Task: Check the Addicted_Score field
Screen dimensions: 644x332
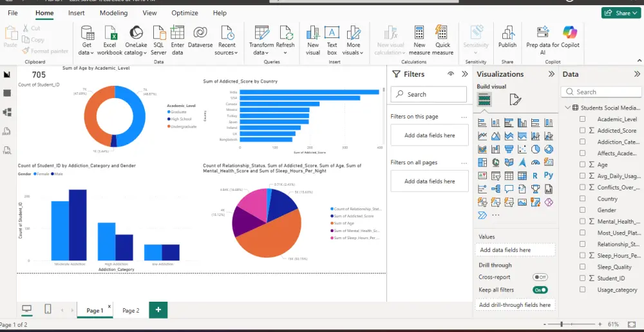Action: pyautogui.click(x=582, y=130)
